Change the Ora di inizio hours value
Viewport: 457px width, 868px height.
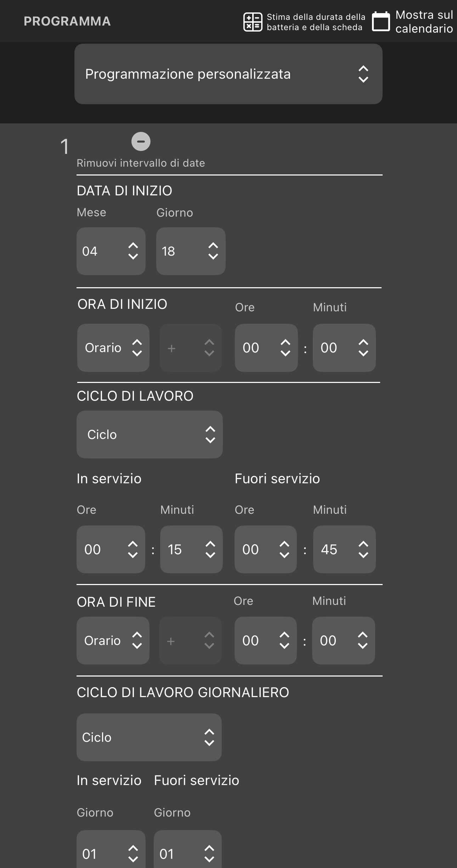[266, 348]
